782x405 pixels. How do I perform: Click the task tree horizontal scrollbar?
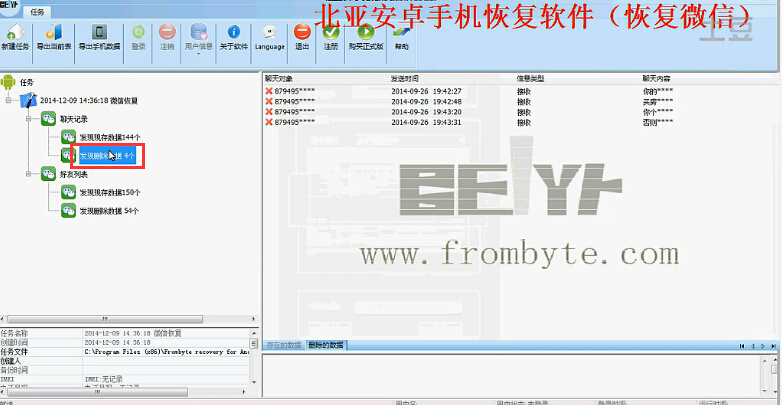tap(105, 319)
